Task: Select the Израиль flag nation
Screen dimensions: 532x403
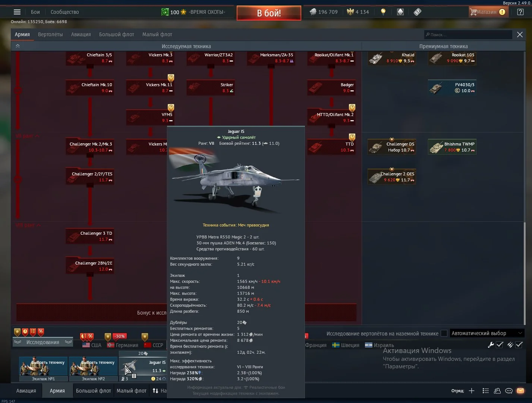Action: pos(380,345)
